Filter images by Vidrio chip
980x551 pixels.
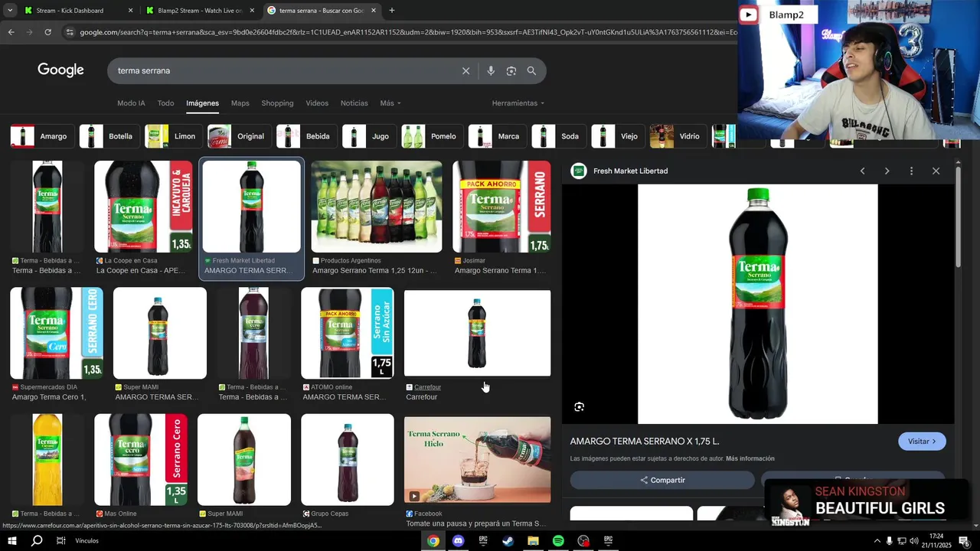pyautogui.click(x=678, y=136)
